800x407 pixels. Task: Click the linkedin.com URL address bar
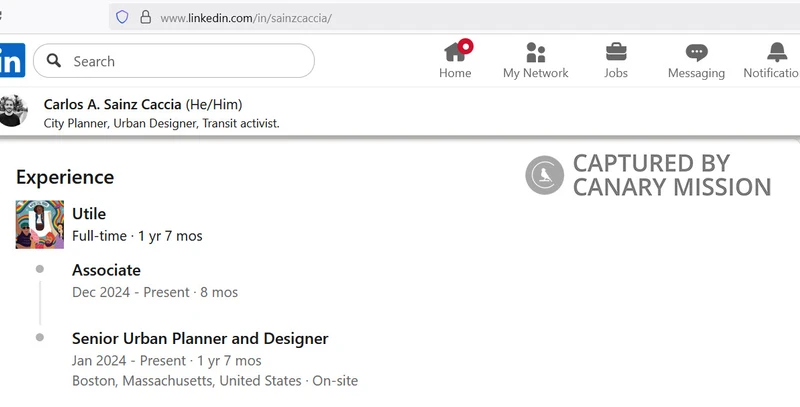click(400, 18)
